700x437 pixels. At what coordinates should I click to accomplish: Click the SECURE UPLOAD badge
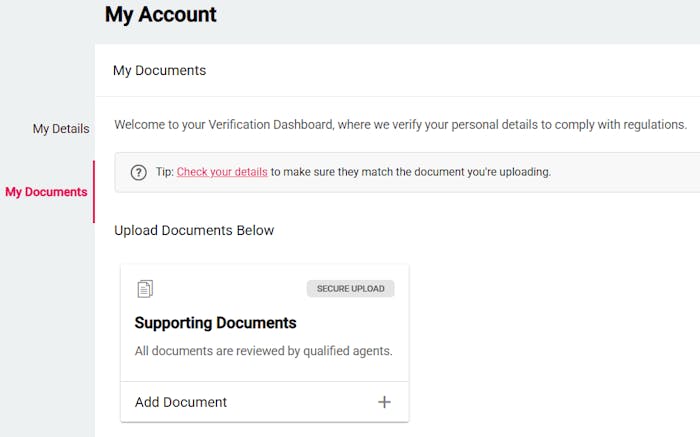[x=350, y=289]
